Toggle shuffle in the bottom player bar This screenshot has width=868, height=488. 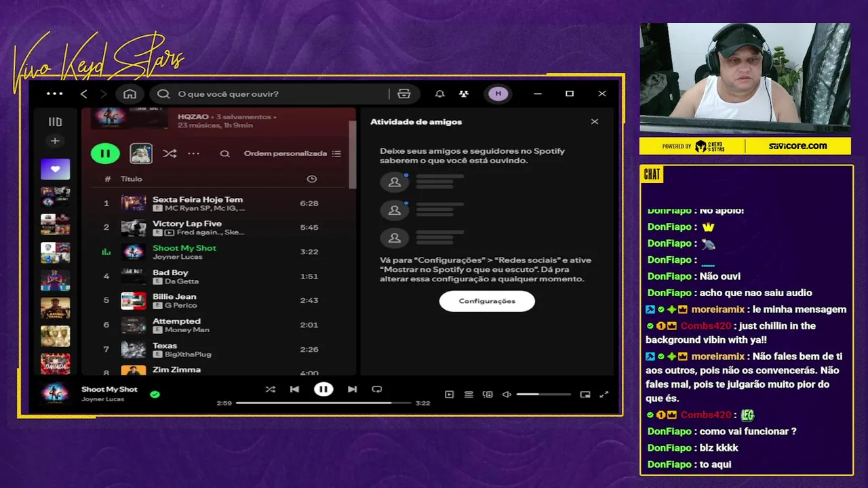tap(270, 389)
